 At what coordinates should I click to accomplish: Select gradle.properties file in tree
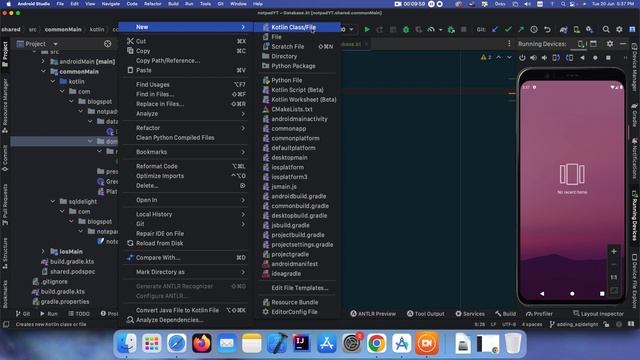pos(61,302)
